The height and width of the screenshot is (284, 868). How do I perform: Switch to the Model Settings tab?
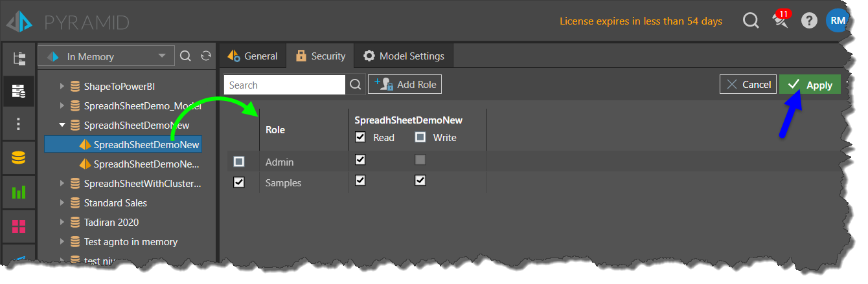pos(404,56)
